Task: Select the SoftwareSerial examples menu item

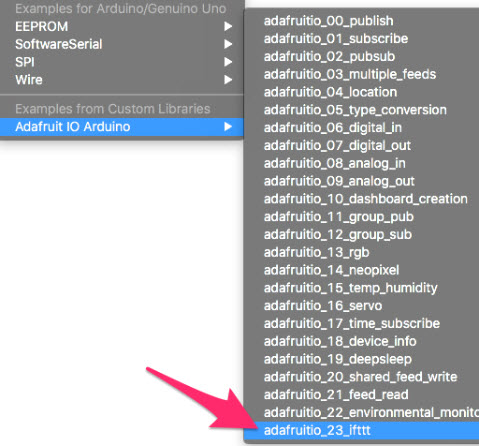Action: 122,44
